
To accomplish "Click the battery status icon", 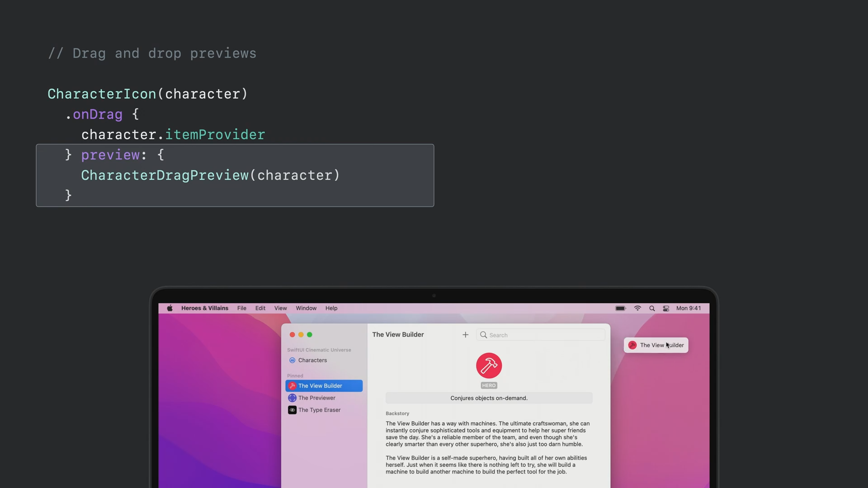I will click(620, 308).
